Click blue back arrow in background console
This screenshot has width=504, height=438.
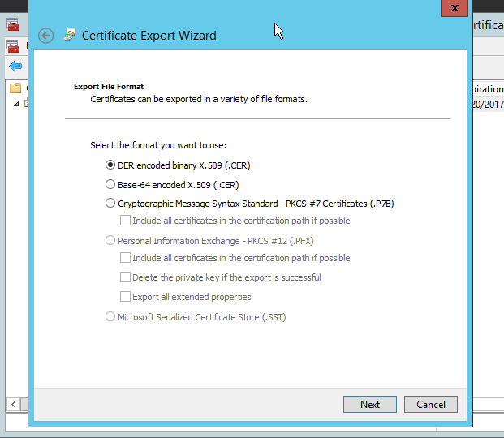[x=15, y=67]
